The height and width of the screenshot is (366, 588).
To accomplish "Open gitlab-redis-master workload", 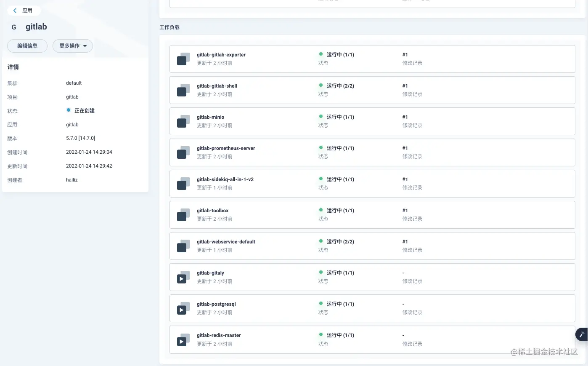I will (219, 335).
